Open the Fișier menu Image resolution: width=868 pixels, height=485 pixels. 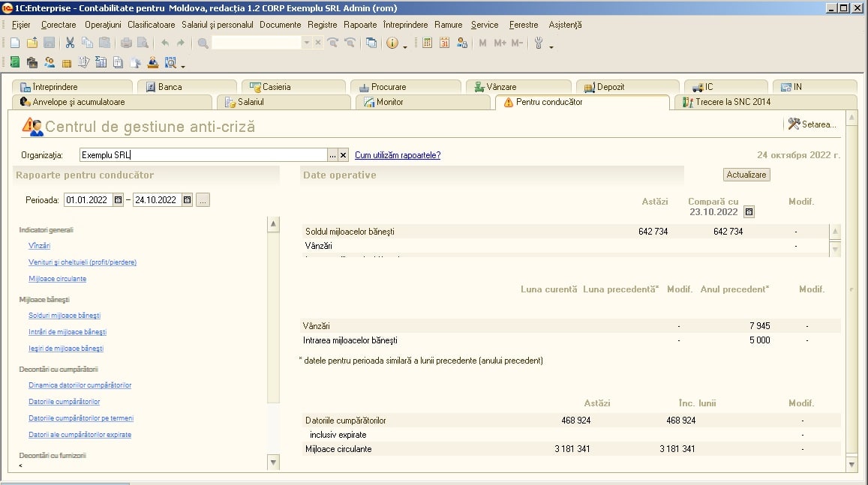tap(21, 25)
